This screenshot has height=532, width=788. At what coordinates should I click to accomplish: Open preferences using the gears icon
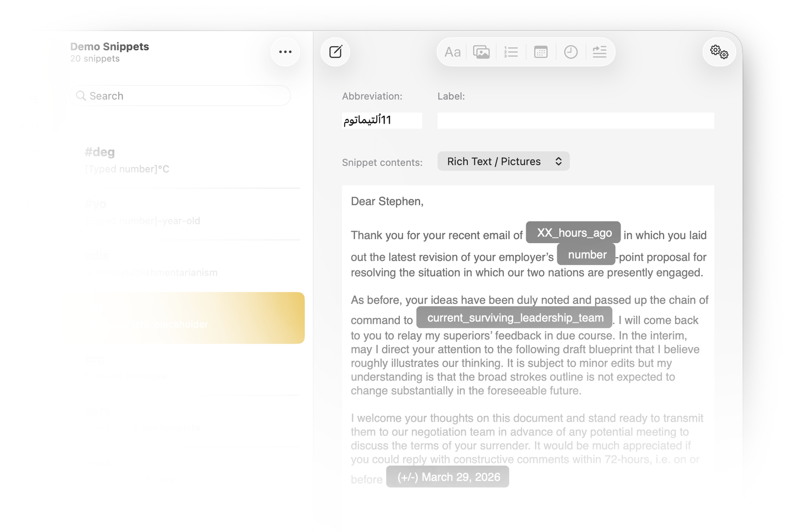click(719, 52)
